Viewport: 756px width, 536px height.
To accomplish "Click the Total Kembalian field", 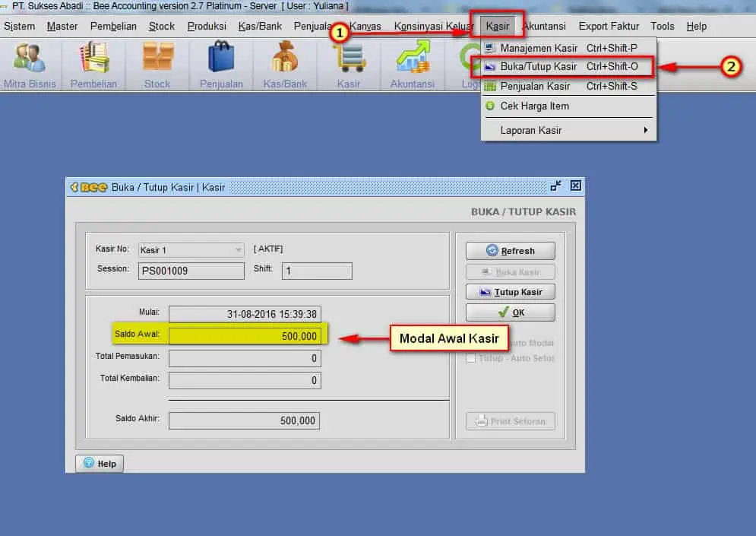I will (245, 380).
